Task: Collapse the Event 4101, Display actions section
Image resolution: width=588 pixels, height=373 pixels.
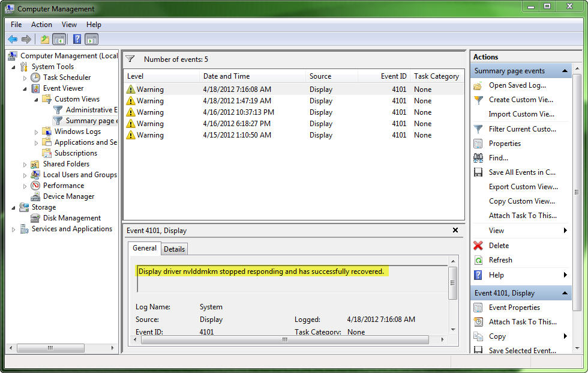Action: 565,293
